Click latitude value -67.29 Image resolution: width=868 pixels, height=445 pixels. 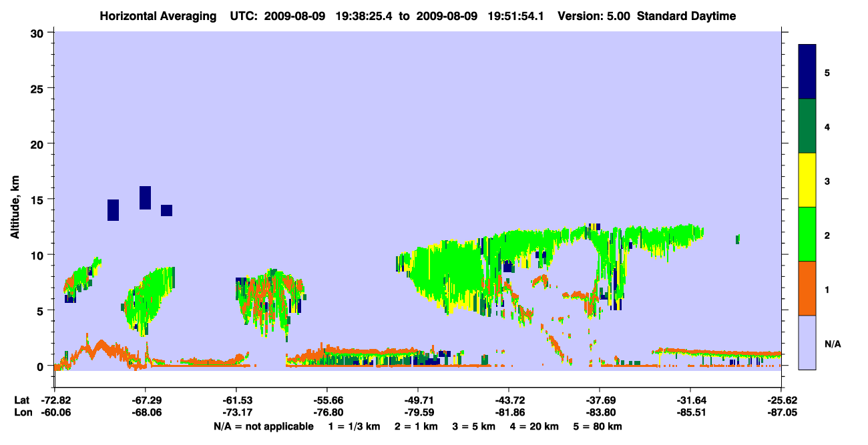[146, 400]
